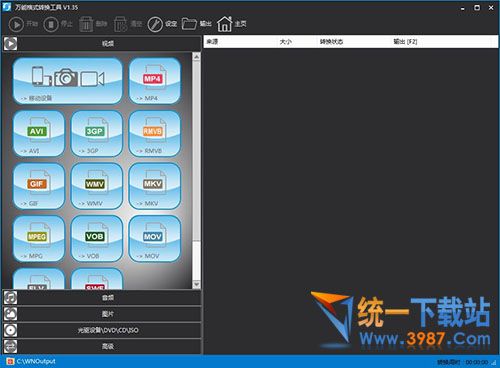Choose the 3GP format tile
The image size is (500, 368).
click(97, 133)
